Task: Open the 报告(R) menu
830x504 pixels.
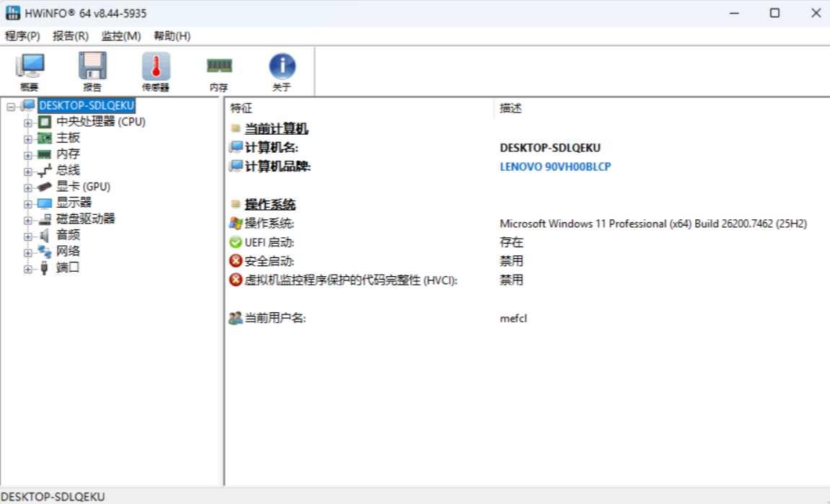Action: click(x=71, y=36)
